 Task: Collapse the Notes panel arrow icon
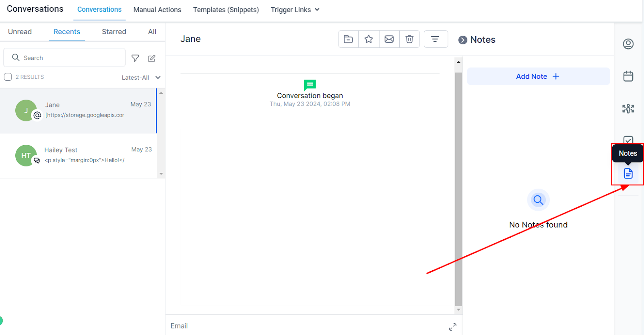[463, 40]
